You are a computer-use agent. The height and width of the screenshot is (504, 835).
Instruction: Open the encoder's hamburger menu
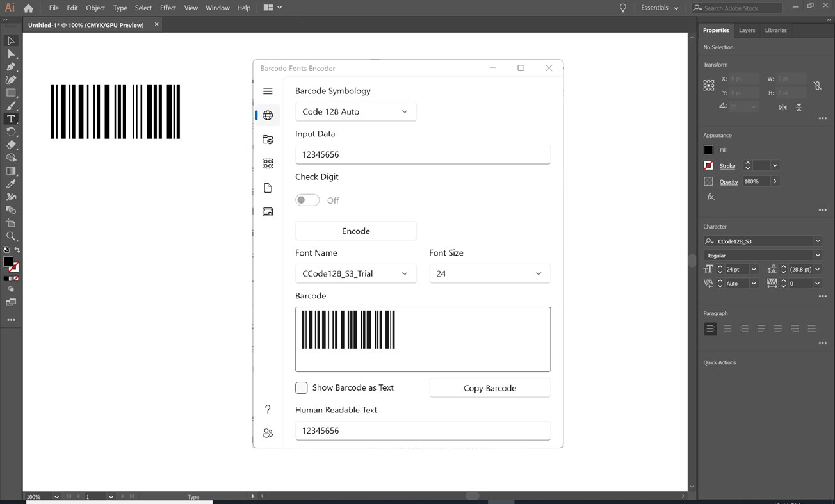pos(268,90)
